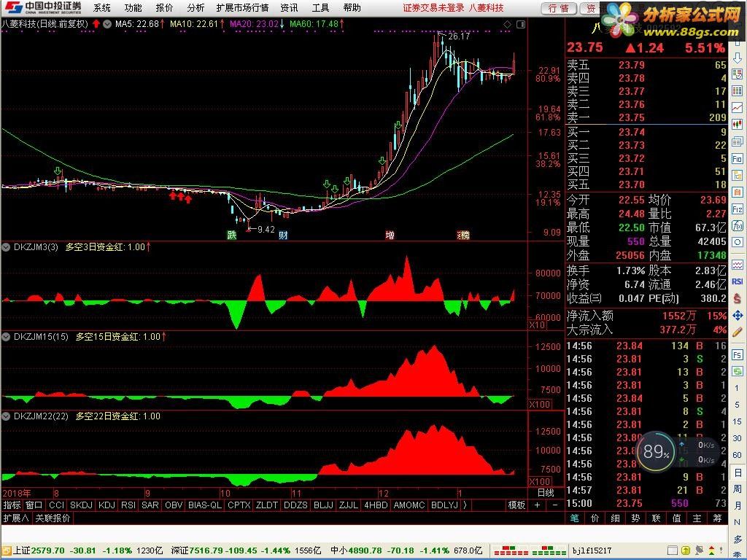Open the 分析 menu
Image resolution: width=747 pixels, height=560 pixels.
coord(196,7)
